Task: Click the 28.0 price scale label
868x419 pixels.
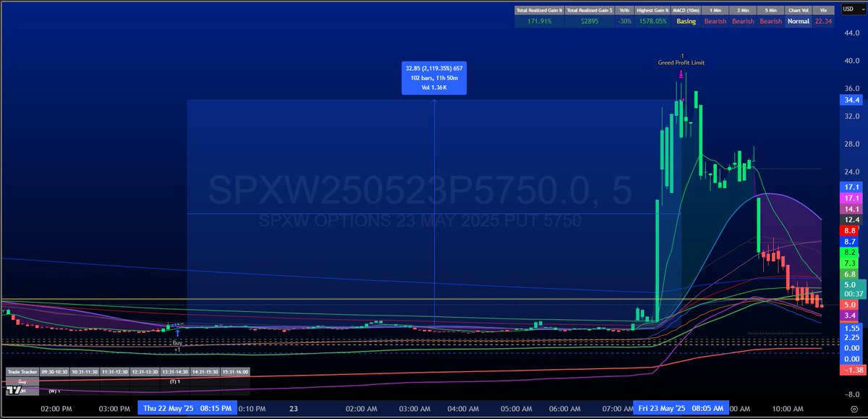Action: click(851, 144)
